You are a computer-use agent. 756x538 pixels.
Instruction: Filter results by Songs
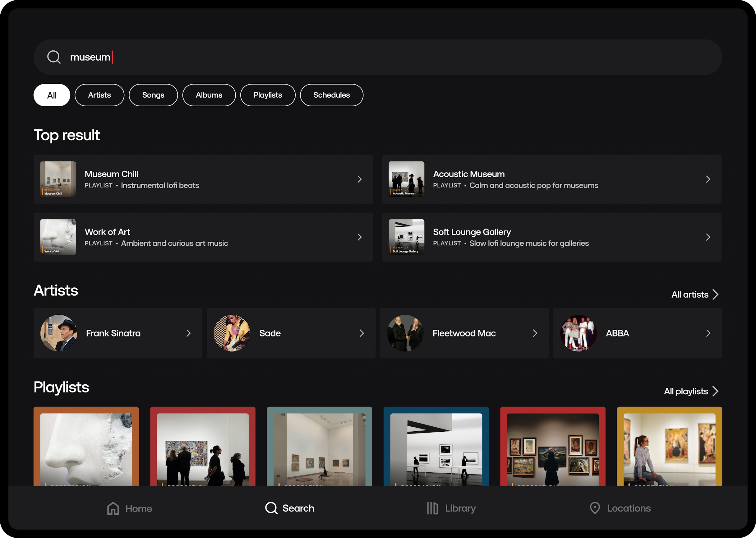(x=153, y=95)
